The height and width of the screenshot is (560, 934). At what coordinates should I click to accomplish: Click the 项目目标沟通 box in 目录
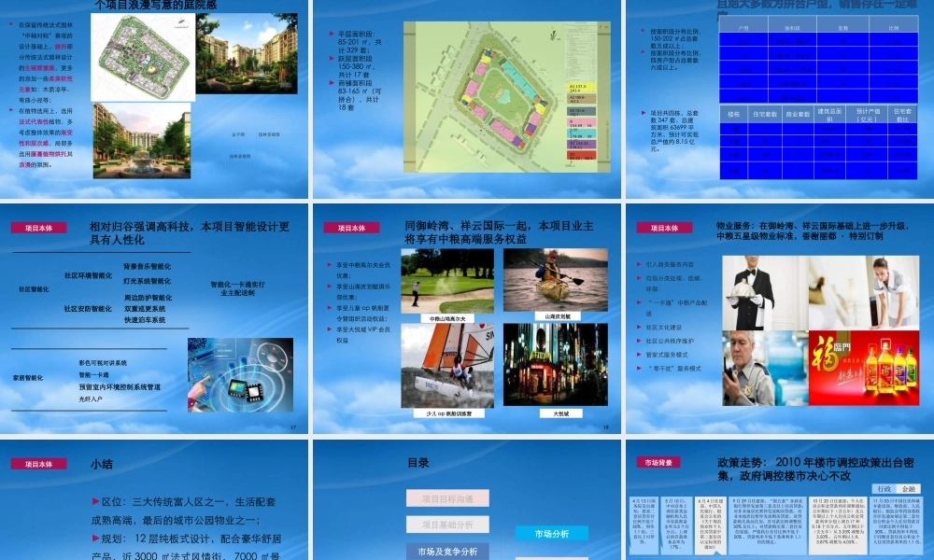point(447,498)
